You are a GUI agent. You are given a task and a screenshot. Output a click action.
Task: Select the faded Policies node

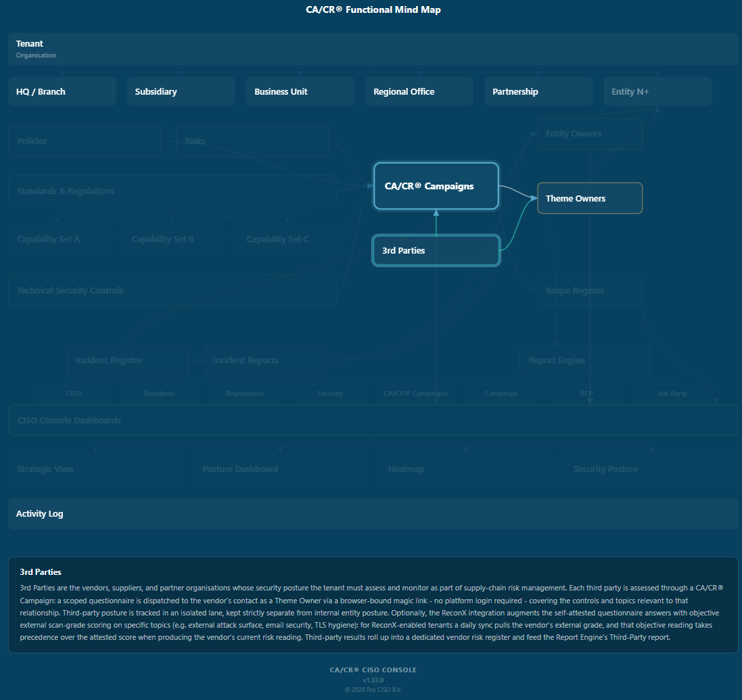click(x=85, y=141)
